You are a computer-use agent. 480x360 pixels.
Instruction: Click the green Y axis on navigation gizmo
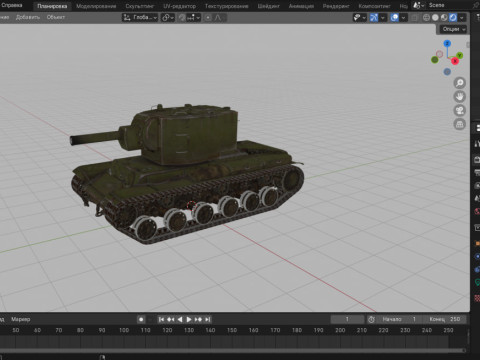click(x=460, y=55)
